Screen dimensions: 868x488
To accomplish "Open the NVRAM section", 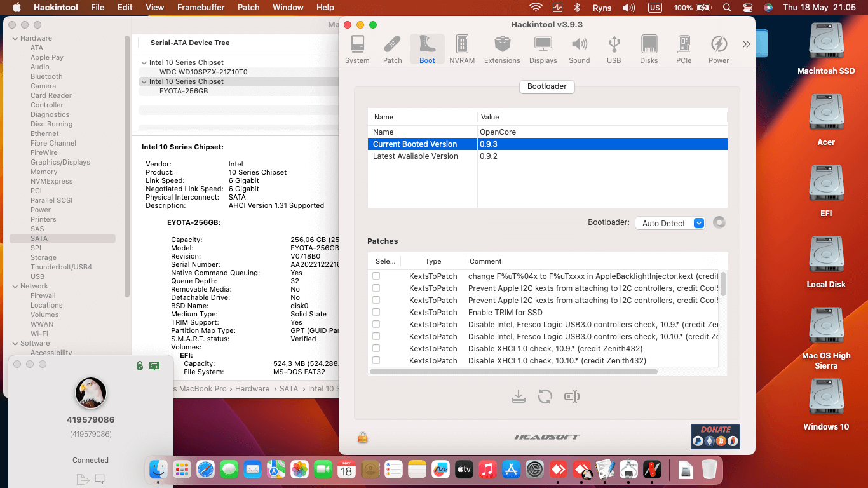I will click(x=462, y=50).
